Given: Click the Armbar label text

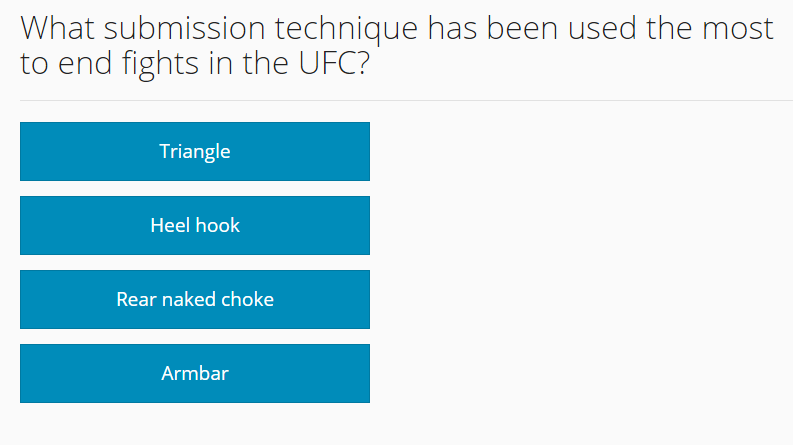Looking at the screenshot, I should click(x=195, y=374).
